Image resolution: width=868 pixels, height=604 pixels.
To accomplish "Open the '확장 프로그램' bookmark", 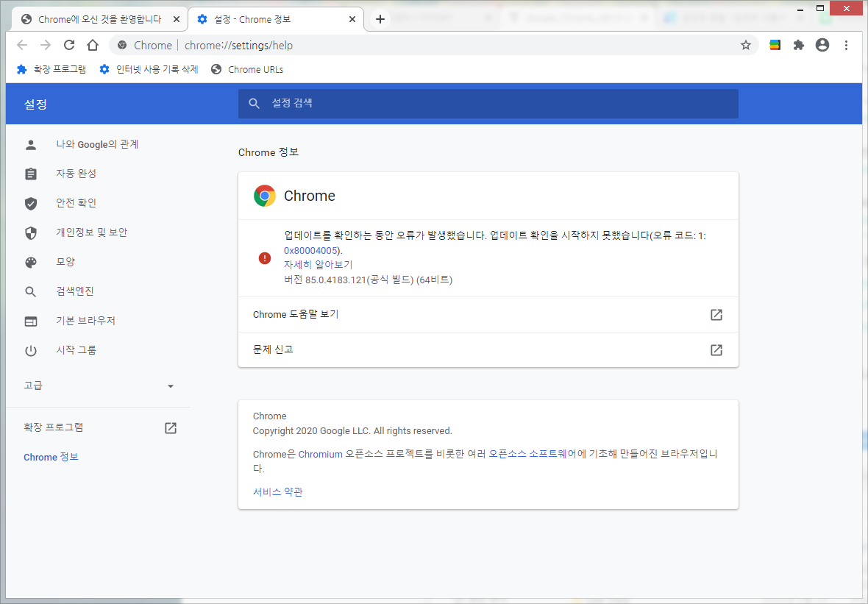I will 51,69.
